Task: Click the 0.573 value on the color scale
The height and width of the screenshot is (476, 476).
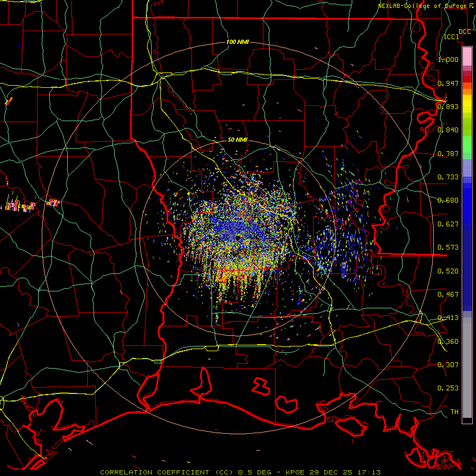Action: [x=448, y=248]
